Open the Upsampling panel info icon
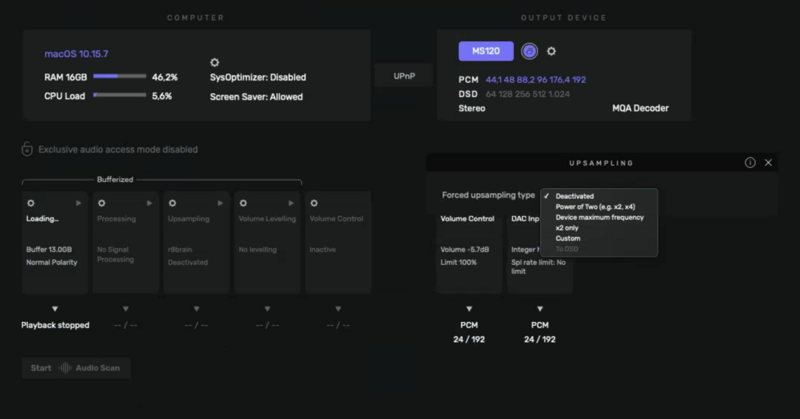This screenshot has width=800, height=419. click(750, 162)
